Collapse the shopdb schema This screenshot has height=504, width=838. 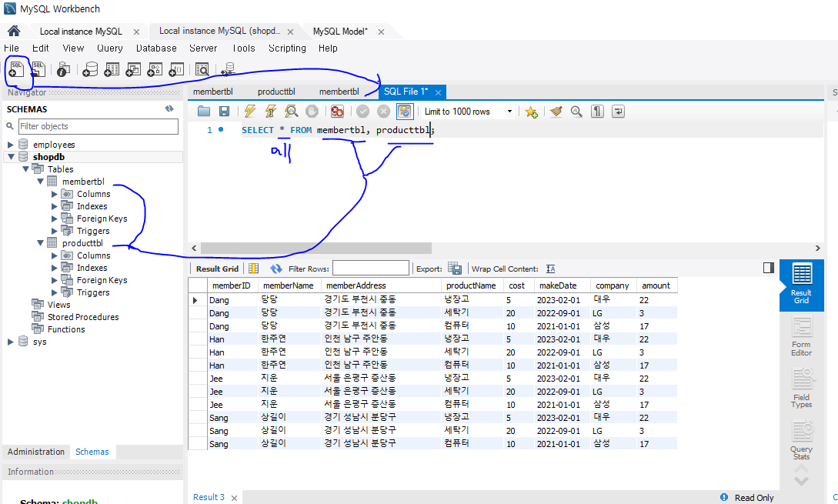[x=11, y=157]
